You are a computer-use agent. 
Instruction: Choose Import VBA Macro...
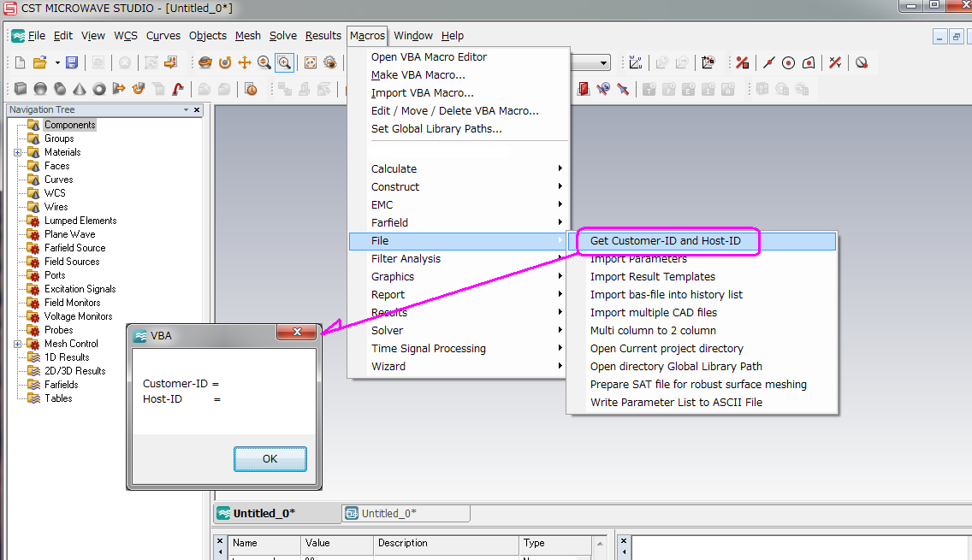(x=422, y=93)
